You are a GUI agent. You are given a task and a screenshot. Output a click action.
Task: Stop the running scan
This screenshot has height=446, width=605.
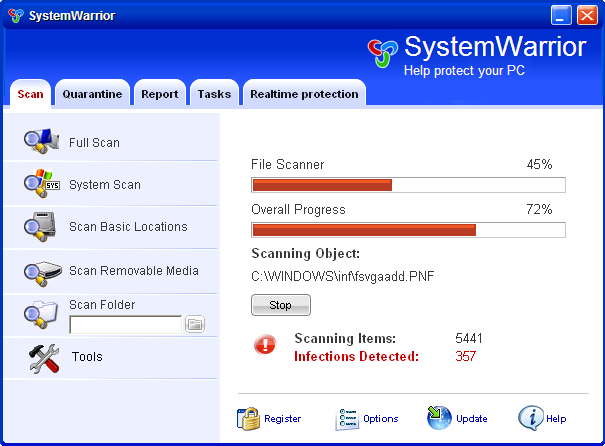(x=281, y=305)
